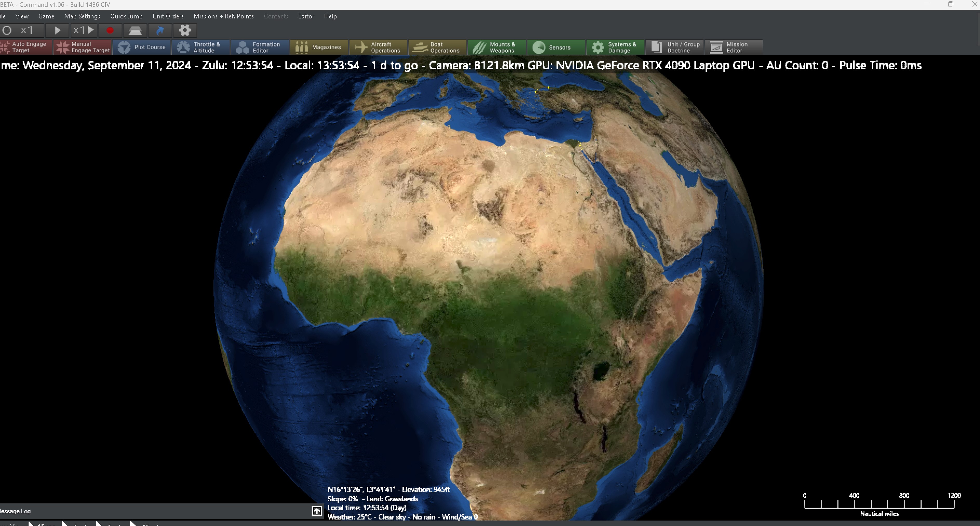Open Unit / Group Doctrine
The image size is (980, 526).
[675, 48]
